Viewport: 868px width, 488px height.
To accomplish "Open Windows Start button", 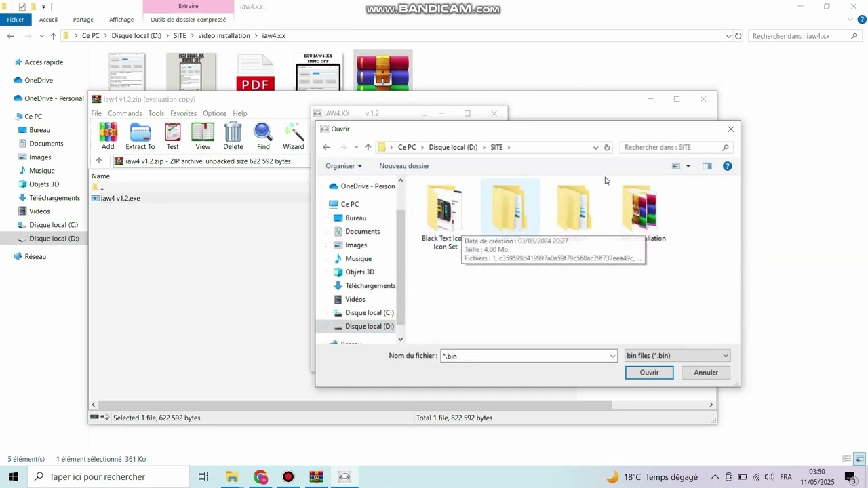I will (13, 476).
